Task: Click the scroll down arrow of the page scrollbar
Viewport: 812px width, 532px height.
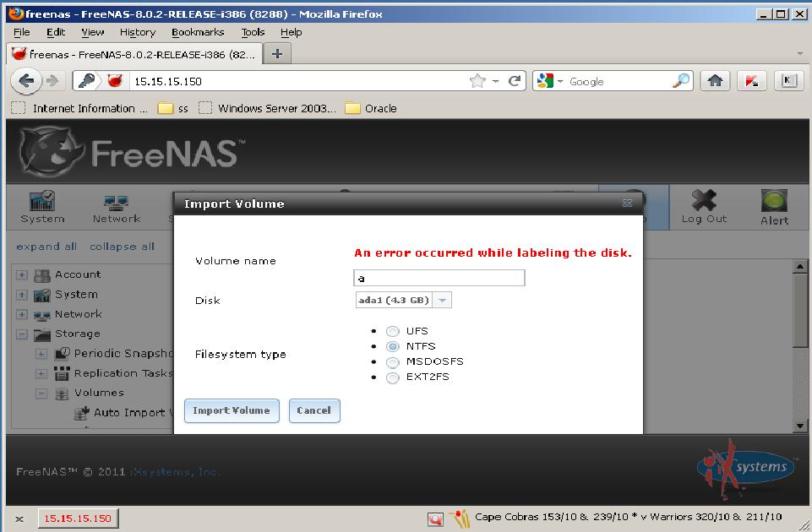Action: click(x=800, y=426)
